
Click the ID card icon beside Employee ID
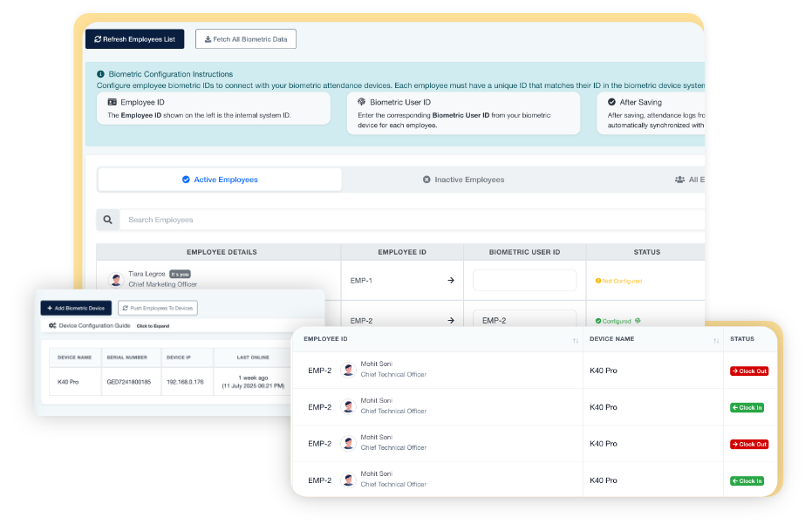coord(112,102)
